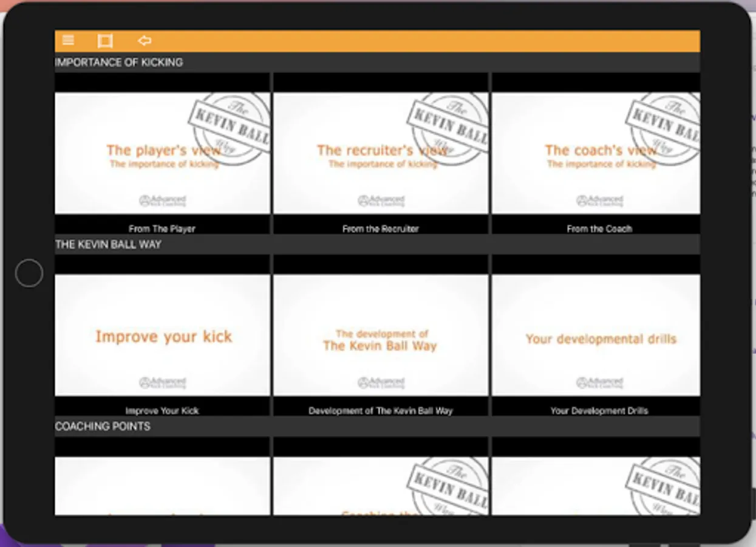Open right Coaching Points thumbnail with stamp
Screen dimensions: 756x547
596,486
